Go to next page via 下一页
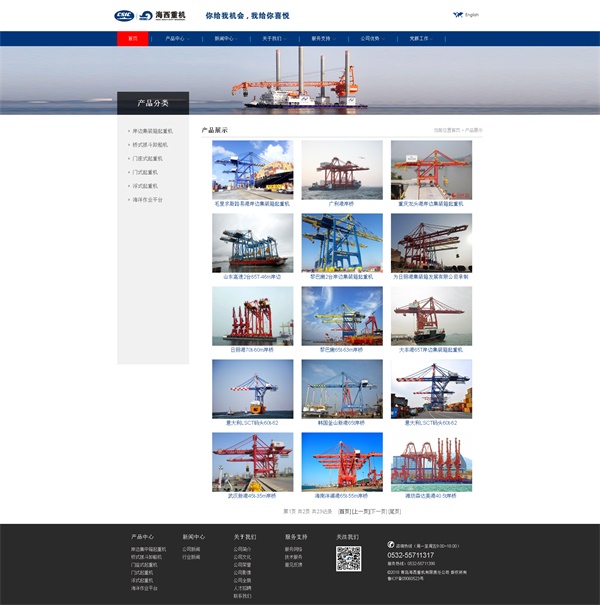This screenshot has height=605, width=600. coord(378,511)
